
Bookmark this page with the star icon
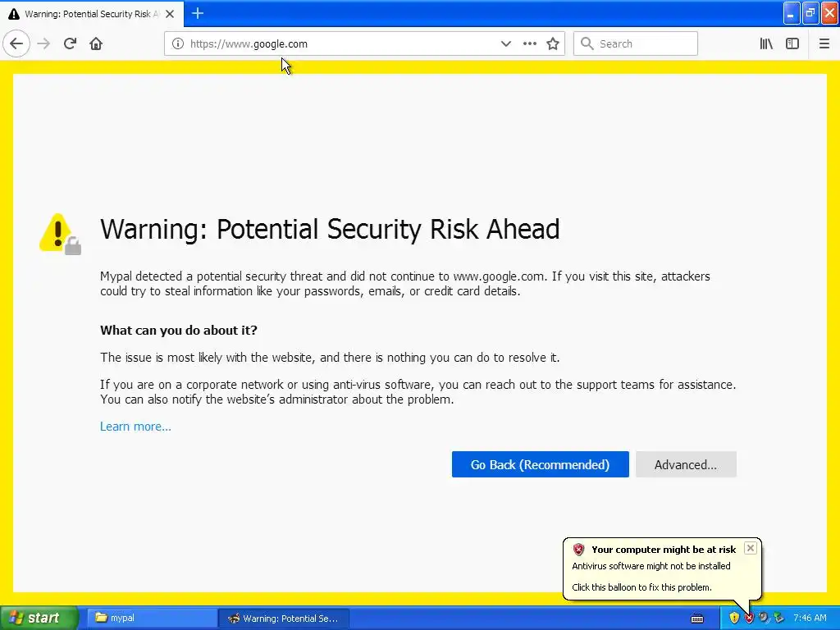point(553,44)
